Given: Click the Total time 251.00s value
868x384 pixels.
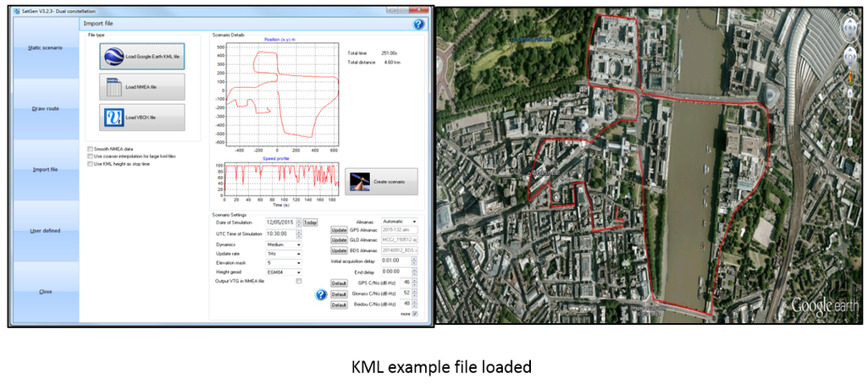Looking at the screenshot, I should 390,53.
